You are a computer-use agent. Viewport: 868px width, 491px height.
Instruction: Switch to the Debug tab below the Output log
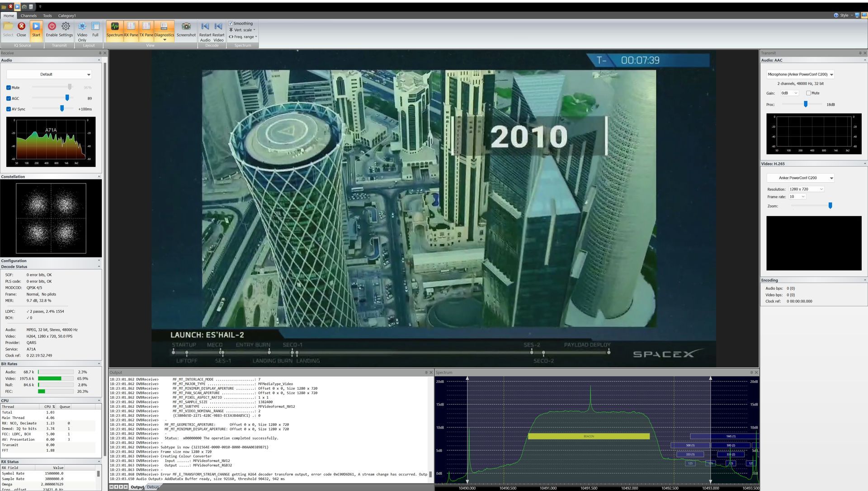[153, 487]
